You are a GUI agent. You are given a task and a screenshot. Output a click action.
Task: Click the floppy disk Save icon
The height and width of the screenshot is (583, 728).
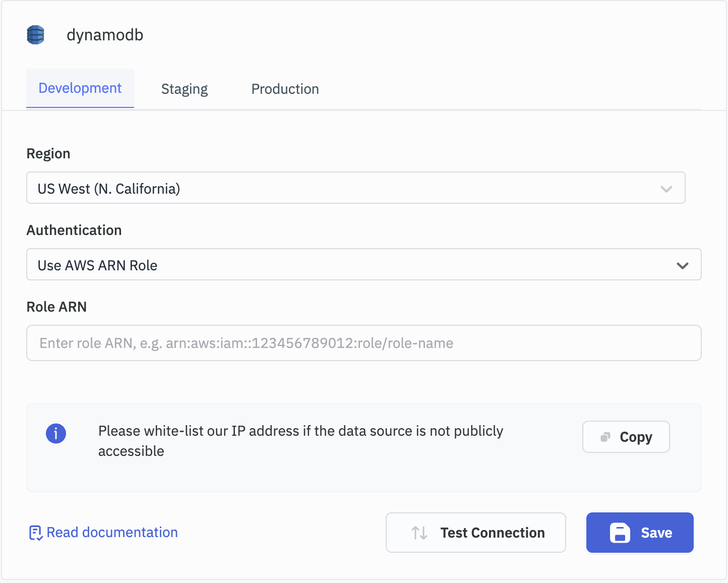pos(620,533)
